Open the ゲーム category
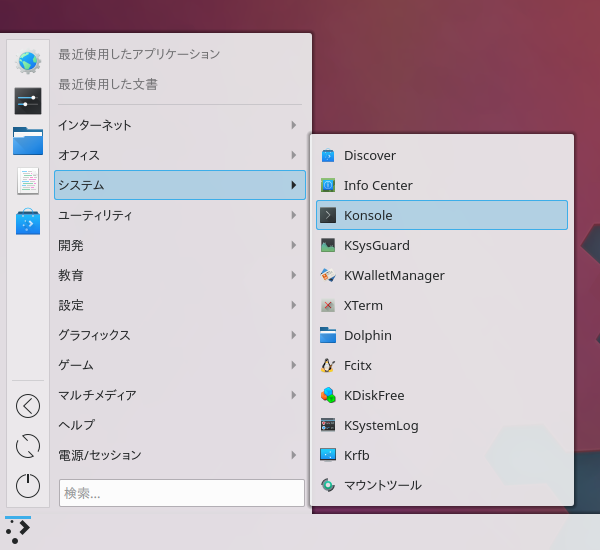The height and width of the screenshot is (550, 600). [180, 365]
